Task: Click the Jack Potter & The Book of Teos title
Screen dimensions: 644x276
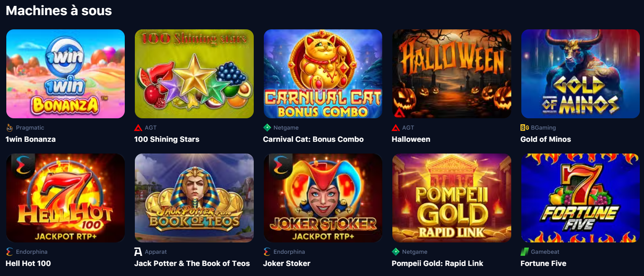Action: click(192, 263)
